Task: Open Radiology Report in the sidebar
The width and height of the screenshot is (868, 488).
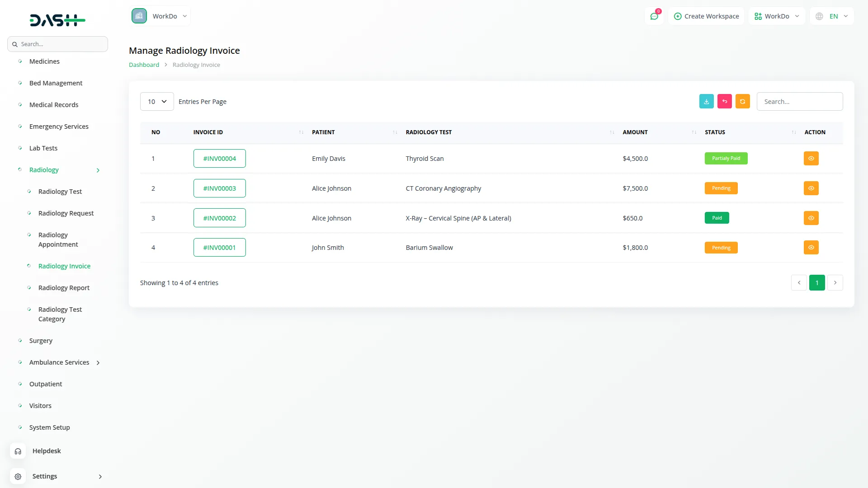Action: click(64, 288)
